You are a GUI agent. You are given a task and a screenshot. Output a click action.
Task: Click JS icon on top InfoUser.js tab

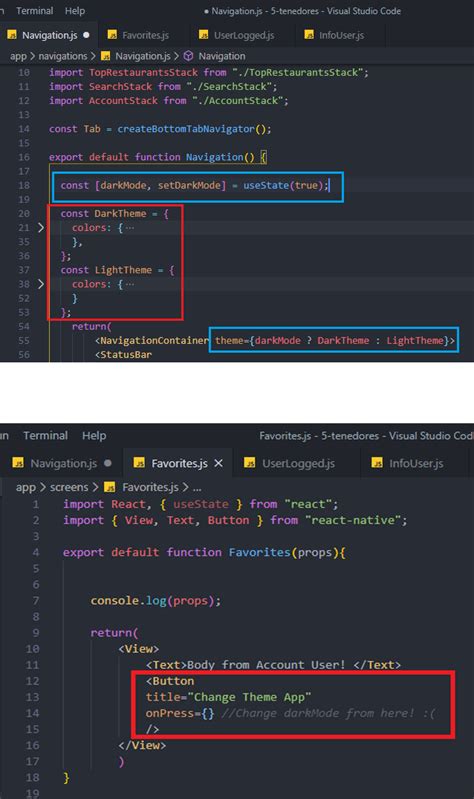(309, 35)
